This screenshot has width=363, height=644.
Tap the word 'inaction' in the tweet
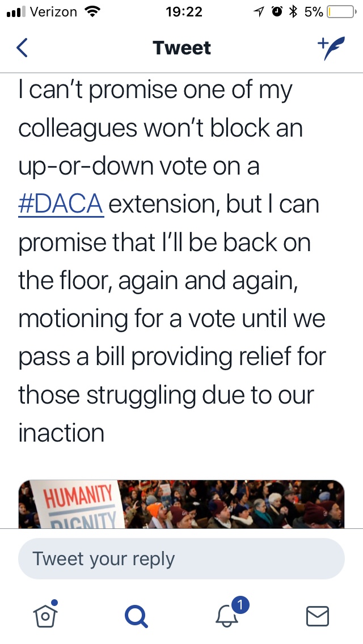pos(61,434)
